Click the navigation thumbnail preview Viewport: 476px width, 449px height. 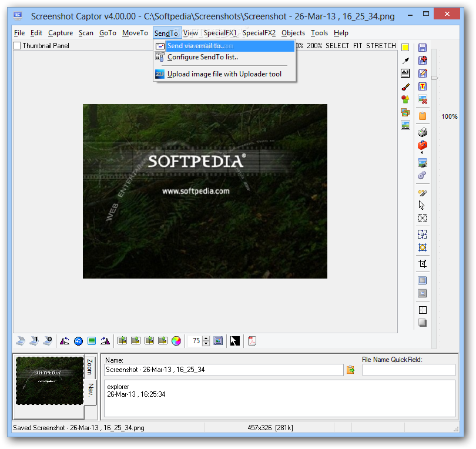(x=49, y=381)
